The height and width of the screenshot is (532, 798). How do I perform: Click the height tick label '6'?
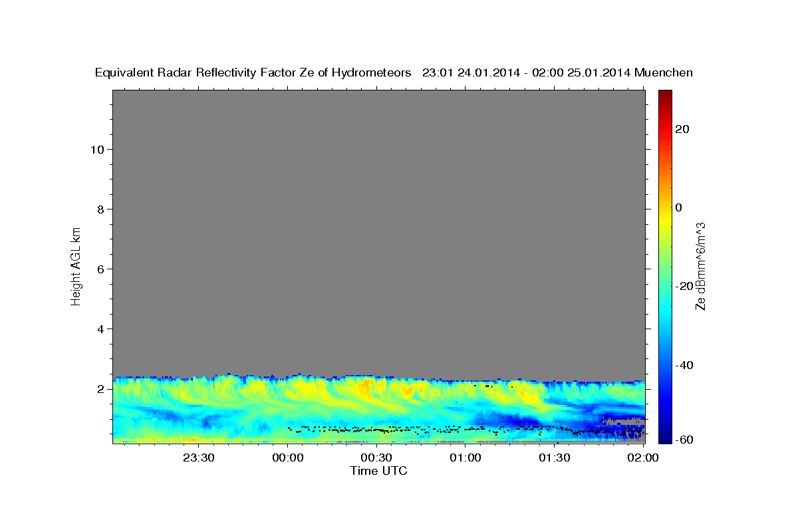click(100, 269)
